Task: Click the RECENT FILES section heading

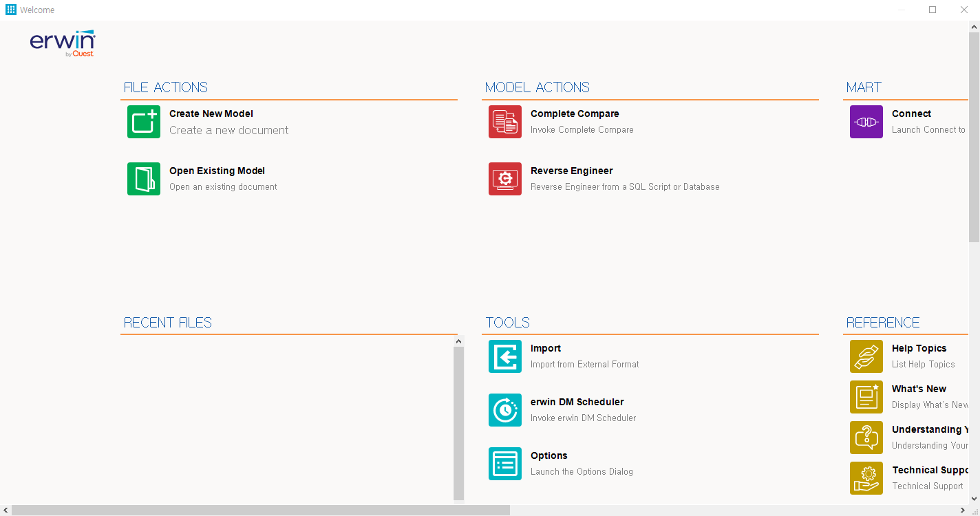Action: coord(168,323)
